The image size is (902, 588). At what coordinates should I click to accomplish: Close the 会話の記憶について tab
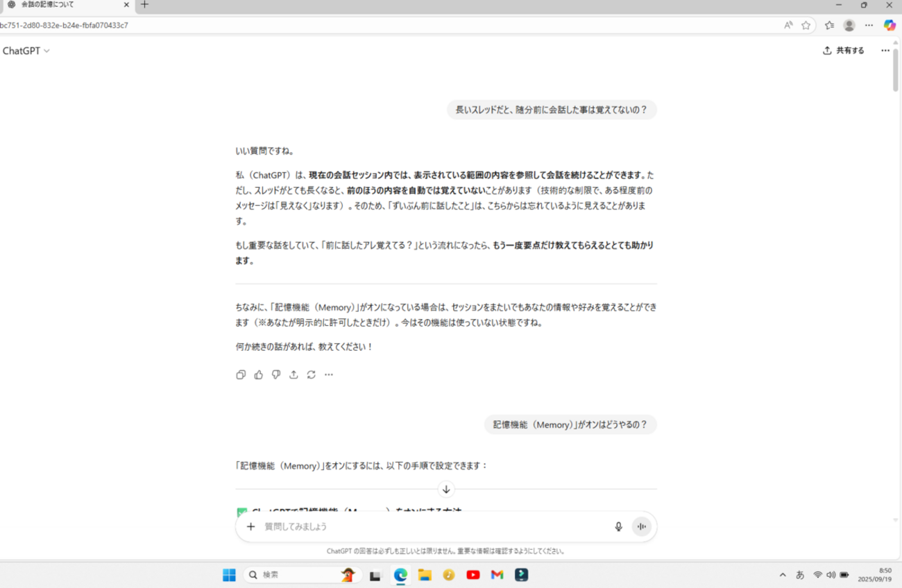coord(126,4)
